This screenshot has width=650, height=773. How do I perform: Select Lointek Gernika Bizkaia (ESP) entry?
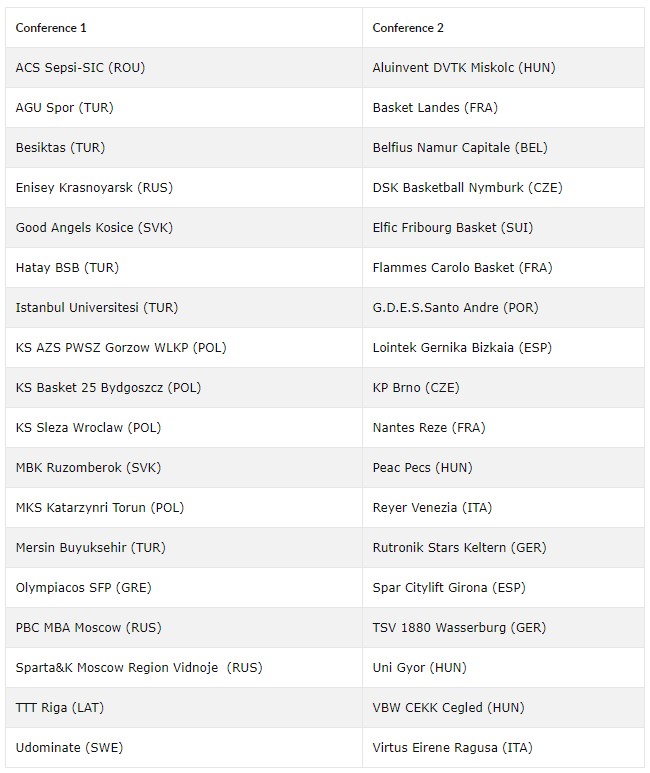(x=462, y=347)
